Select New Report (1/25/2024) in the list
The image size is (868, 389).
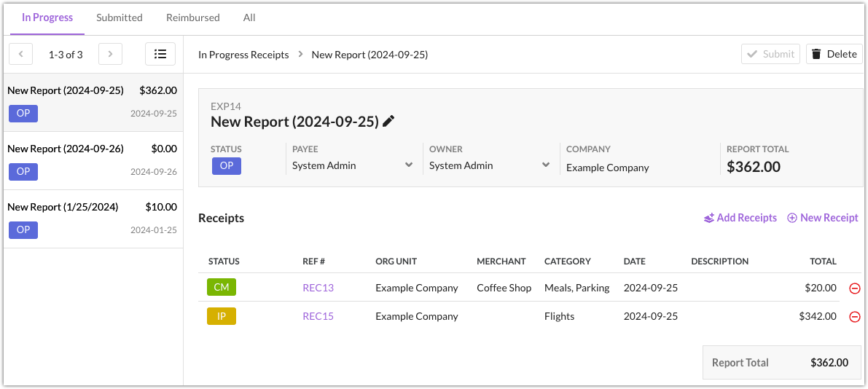coord(93,219)
